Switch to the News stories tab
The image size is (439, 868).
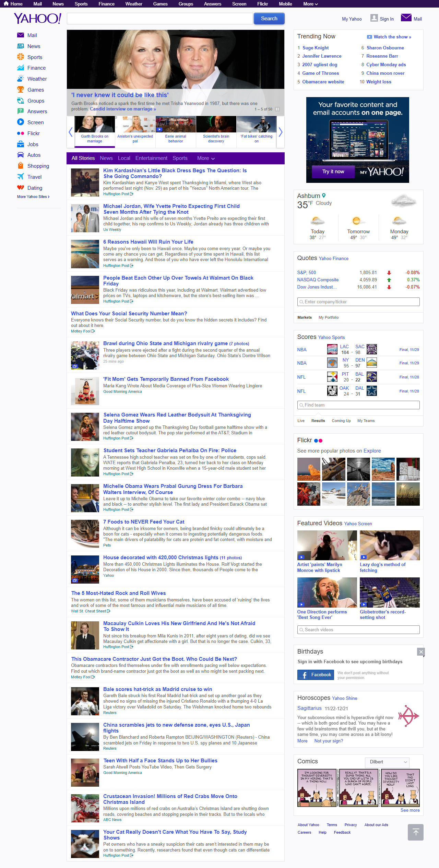(x=106, y=158)
